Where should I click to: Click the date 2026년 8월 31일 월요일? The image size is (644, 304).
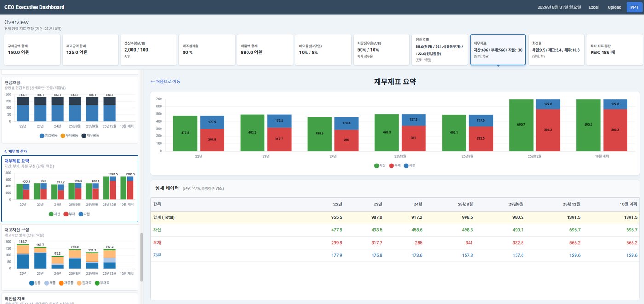559,7
